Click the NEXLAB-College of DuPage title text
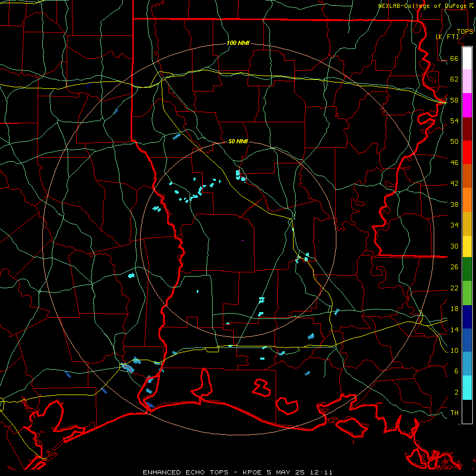This screenshot has width=476, height=476. [x=423, y=6]
